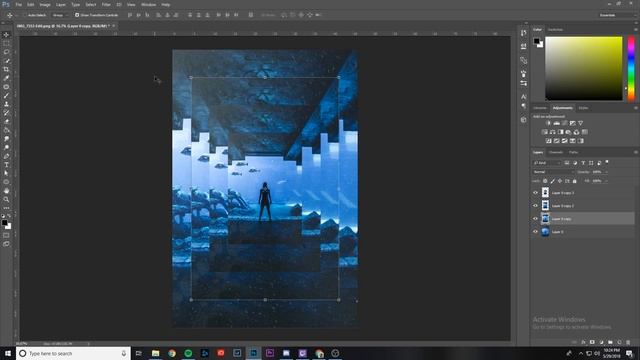This screenshot has height=360, width=640.
Task: Pick a shade in the color picker field
Action: [584, 68]
